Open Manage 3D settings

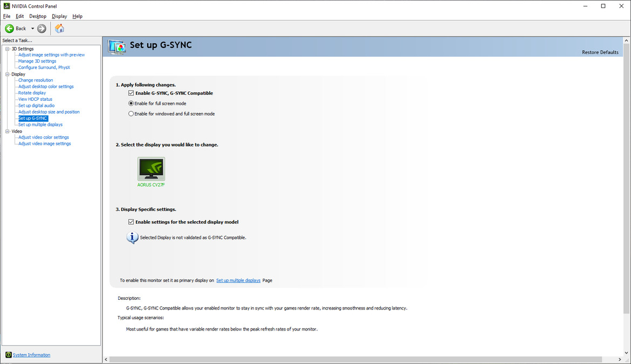point(37,61)
